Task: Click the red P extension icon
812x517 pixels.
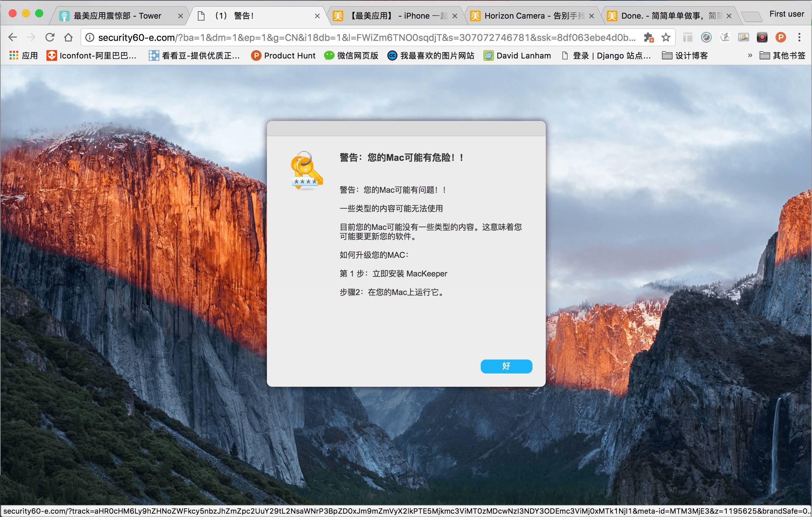Action: [x=781, y=37]
